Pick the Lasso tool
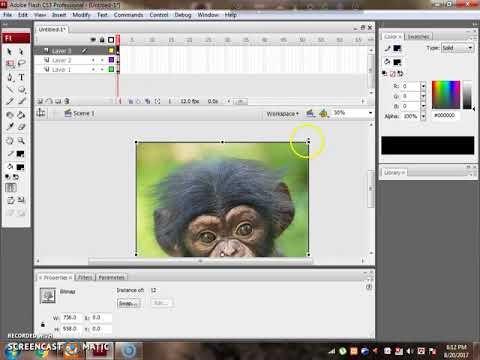The height and width of the screenshot is (360, 480). (22, 63)
